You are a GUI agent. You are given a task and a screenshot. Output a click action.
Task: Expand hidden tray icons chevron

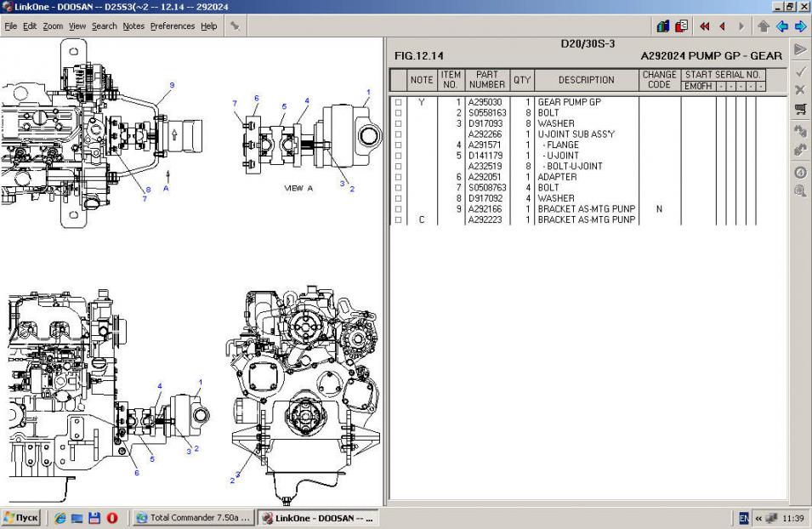[758, 518]
